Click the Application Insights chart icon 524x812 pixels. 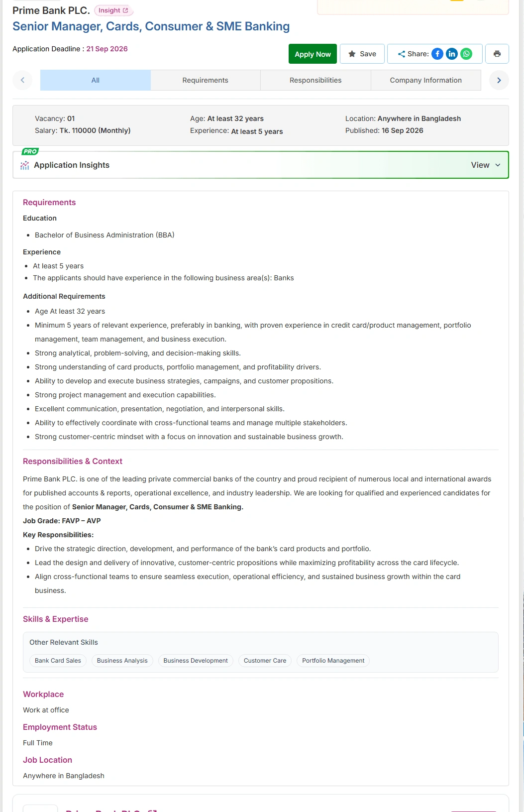[25, 165]
